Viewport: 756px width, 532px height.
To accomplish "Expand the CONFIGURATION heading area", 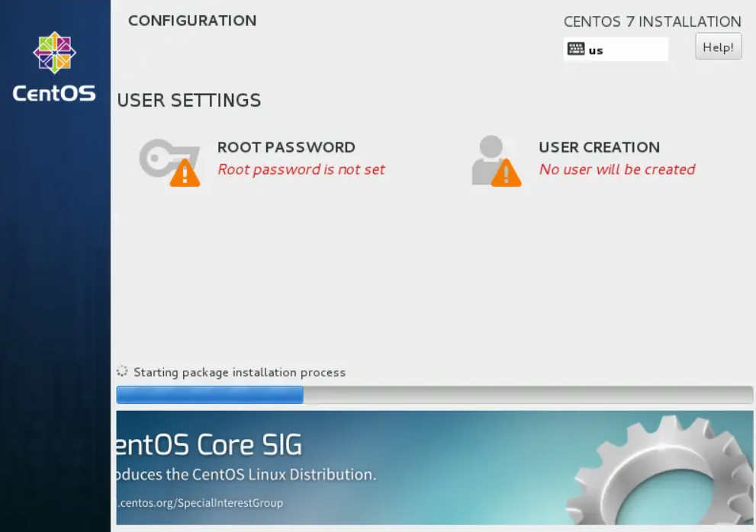I will click(x=191, y=21).
